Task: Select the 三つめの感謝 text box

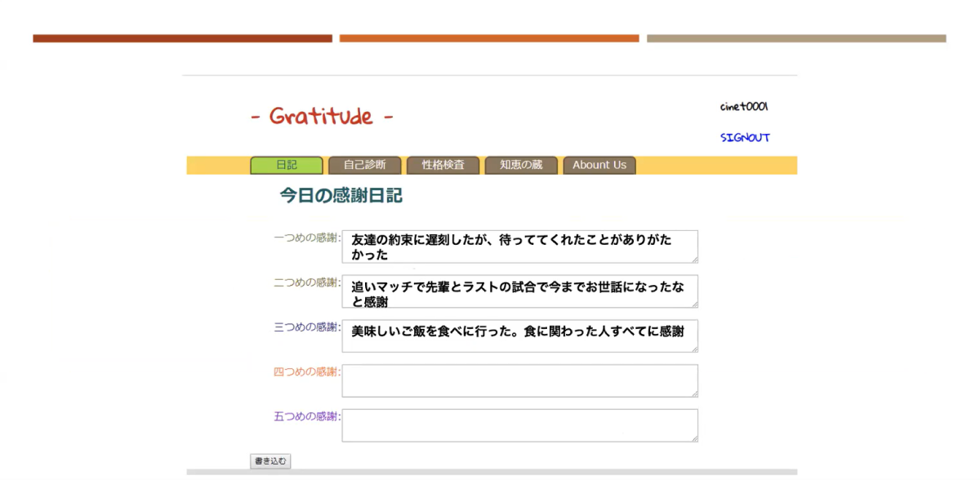Action: (520, 336)
